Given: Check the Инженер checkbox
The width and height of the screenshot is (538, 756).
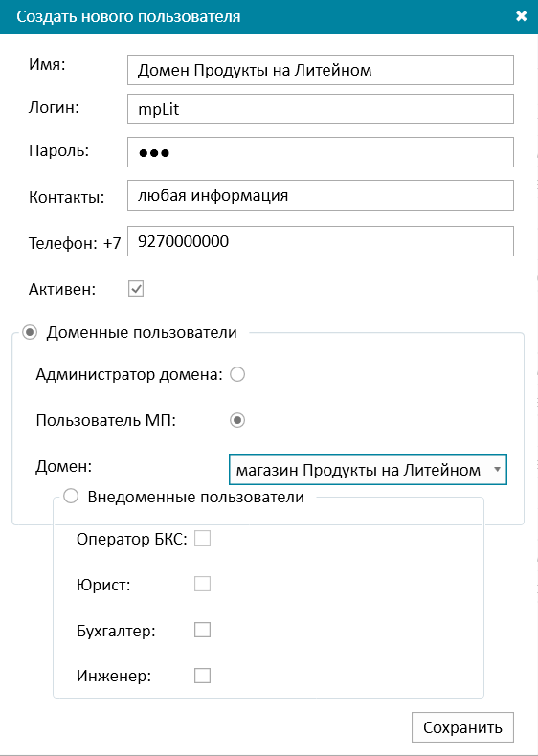Looking at the screenshot, I should point(202,676).
